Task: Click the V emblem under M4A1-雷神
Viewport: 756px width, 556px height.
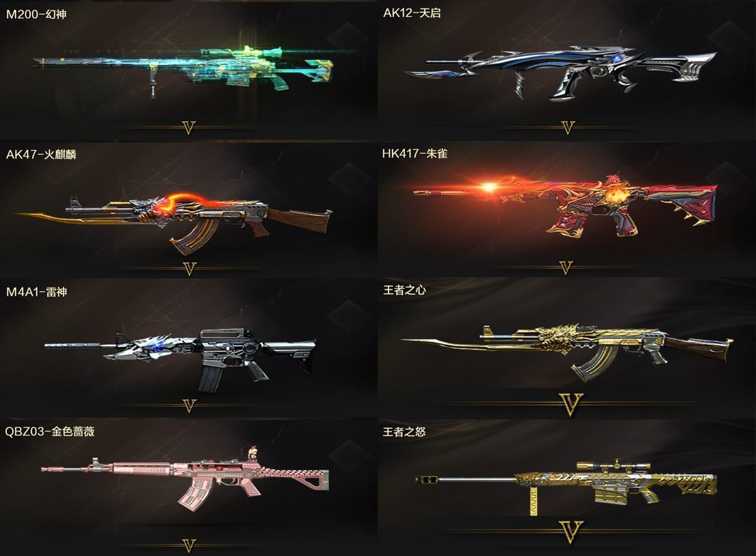Action: (x=190, y=406)
